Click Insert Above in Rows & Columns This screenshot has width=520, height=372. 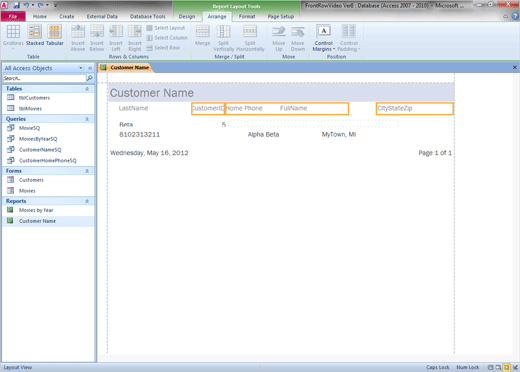[78, 38]
